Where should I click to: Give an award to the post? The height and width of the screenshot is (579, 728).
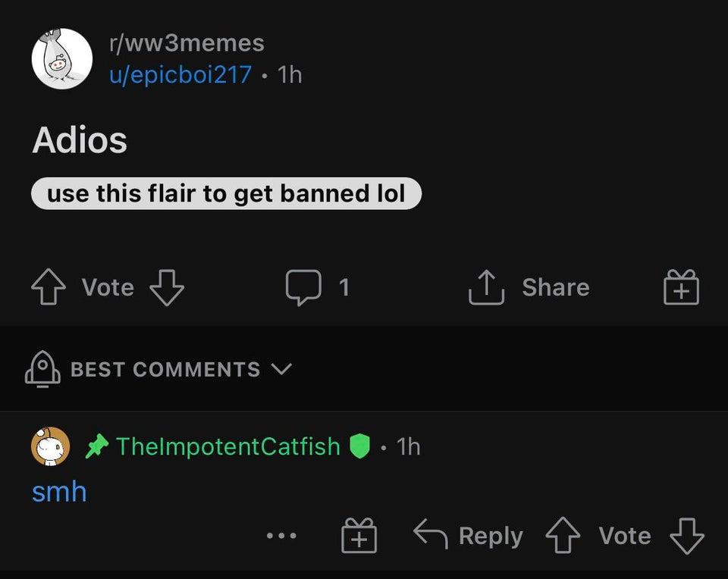[x=681, y=288]
